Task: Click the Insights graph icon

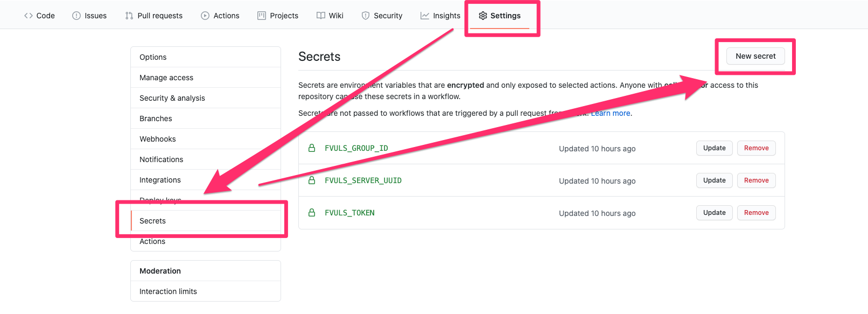Action: [x=424, y=15]
